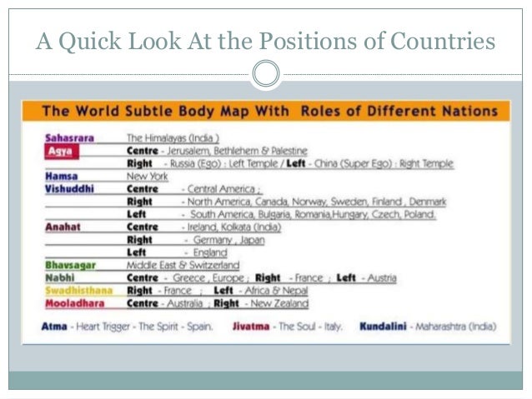Viewport: 532px width, 399px height.
Task: Click "Russia (Ego) : Left Temple" text
Action: point(224,163)
